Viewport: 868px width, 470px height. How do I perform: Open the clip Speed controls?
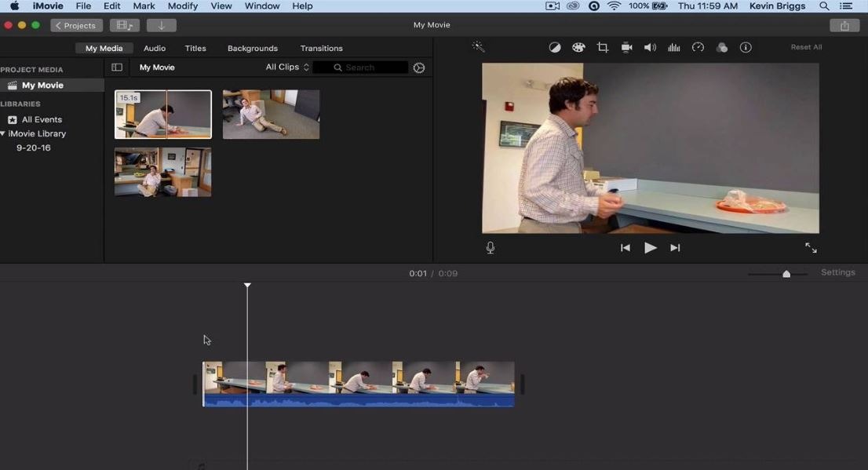point(698,47)
